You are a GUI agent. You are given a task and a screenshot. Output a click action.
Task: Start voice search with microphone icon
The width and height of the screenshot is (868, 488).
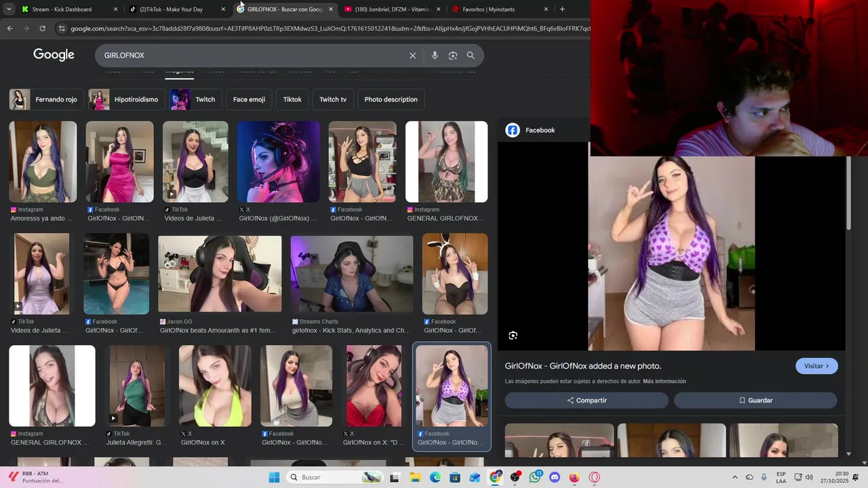pos(435,56)
